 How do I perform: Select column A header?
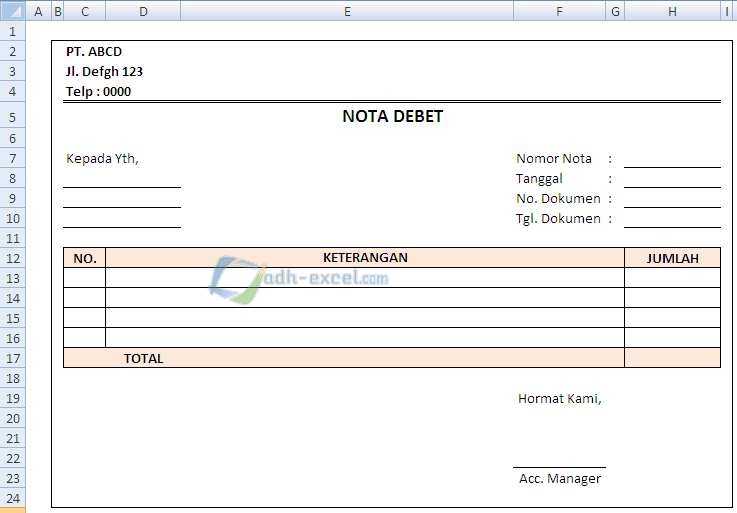(x=39, y=11)
